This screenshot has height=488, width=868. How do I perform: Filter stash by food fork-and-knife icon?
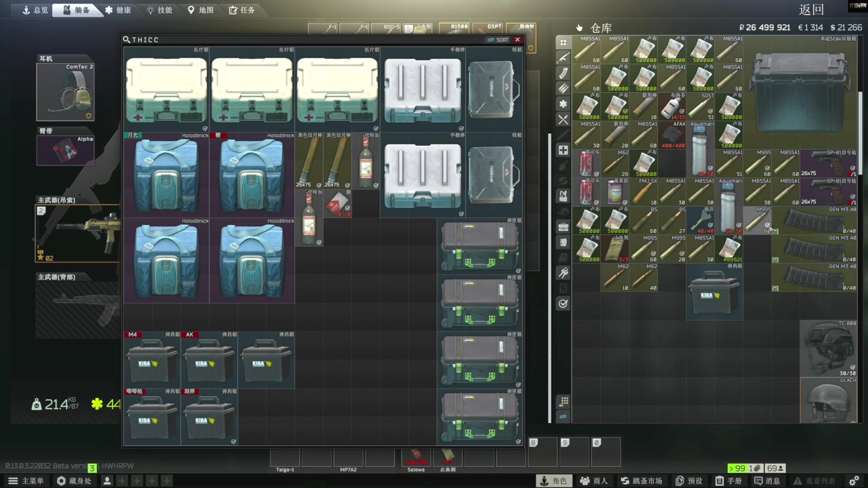tap(563, 119)
